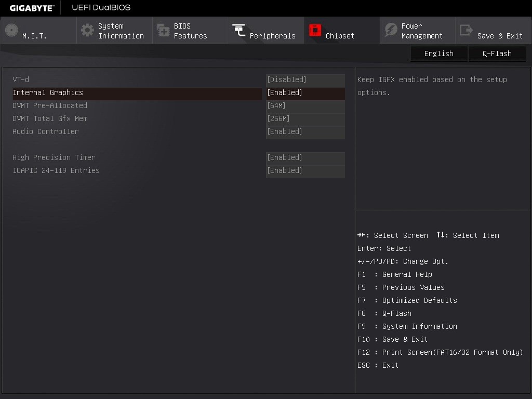
Task: Go to the Peripherals tab
Action: click(266, 30)
